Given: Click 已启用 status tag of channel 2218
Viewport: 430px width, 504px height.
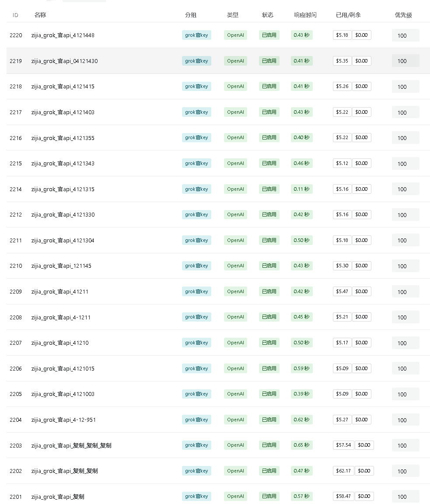Looking at the screenshot, I should (x=269, y=86).
